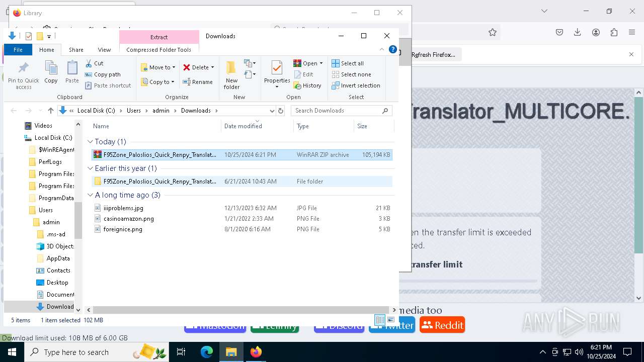Select AppData folder in tree
644x362 pixels.
pyautogui.click(x=58, y=258)
